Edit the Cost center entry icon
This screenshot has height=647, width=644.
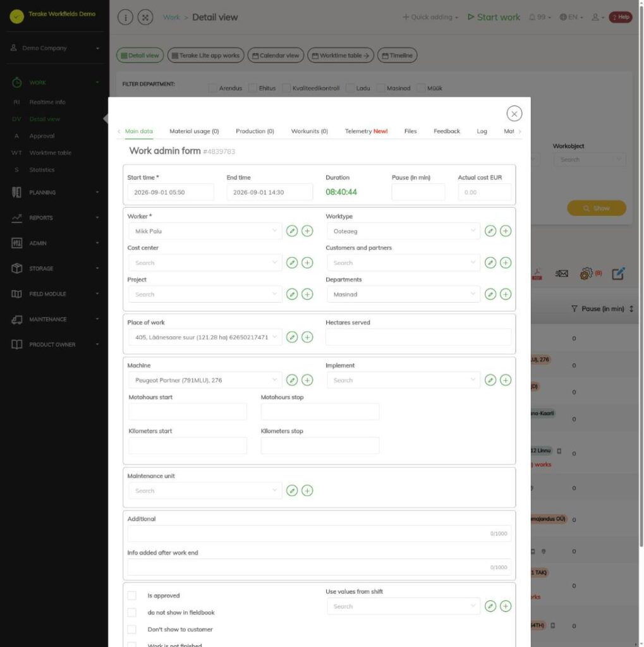click(x=292, y=263)
